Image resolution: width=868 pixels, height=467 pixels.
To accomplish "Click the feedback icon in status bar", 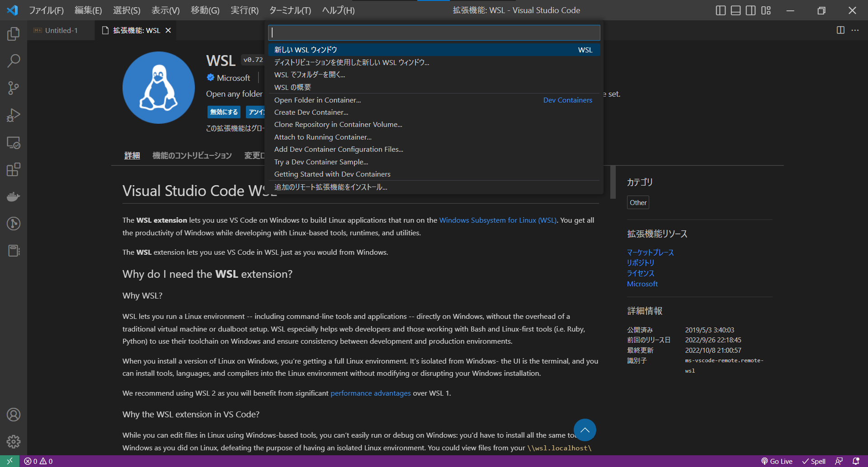I will 839,461.
